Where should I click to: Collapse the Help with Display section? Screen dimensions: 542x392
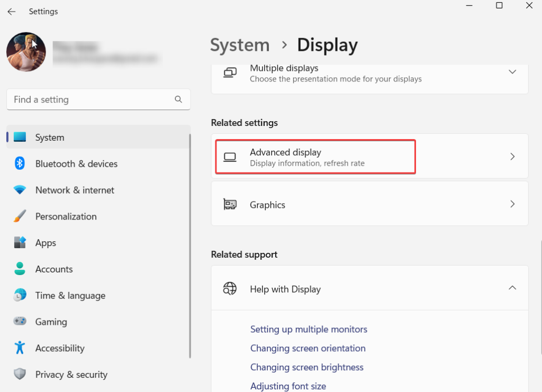coord(512,288)
